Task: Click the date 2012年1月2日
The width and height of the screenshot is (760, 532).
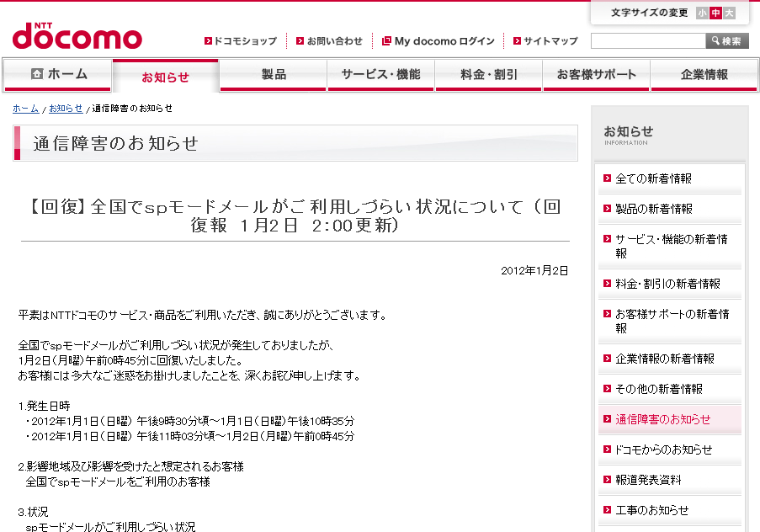Action: coord(534,270)
